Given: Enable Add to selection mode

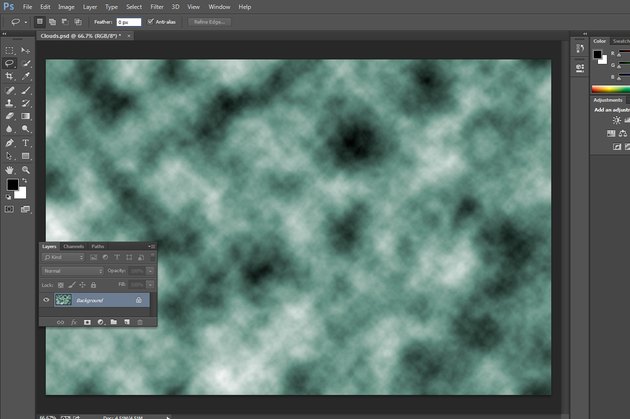Looking at the screenshot, I should [x=52, y=22].
